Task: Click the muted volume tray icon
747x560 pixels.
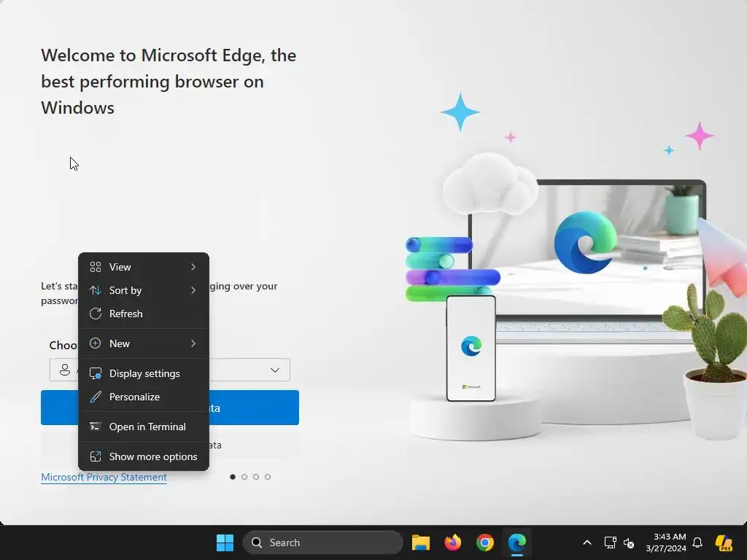Action: click(x=629, y=542)
